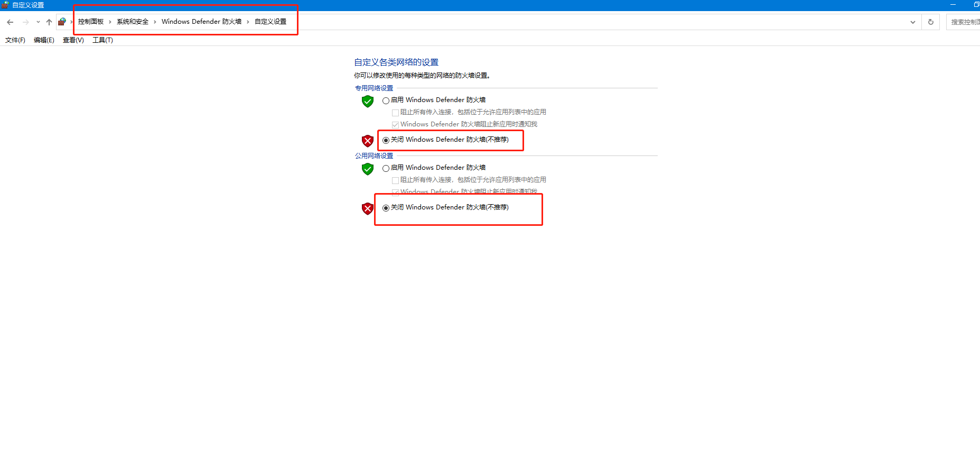
Task: Expand the address bar history dropdown
Action: click(x=913, y=22)
